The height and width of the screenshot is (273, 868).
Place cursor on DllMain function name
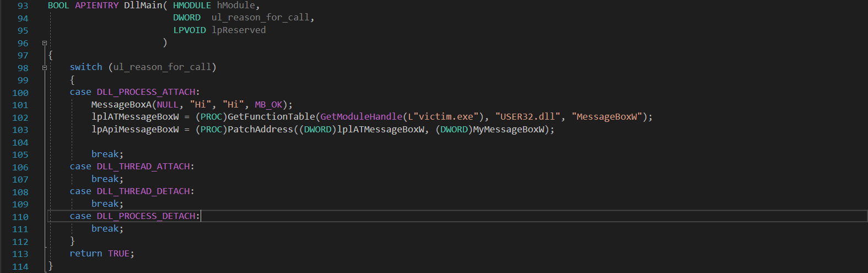tap(143, 6)
